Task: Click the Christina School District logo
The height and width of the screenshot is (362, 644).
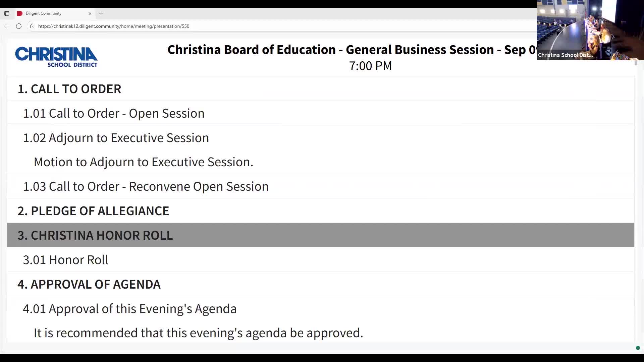Action: coord(56,57)
